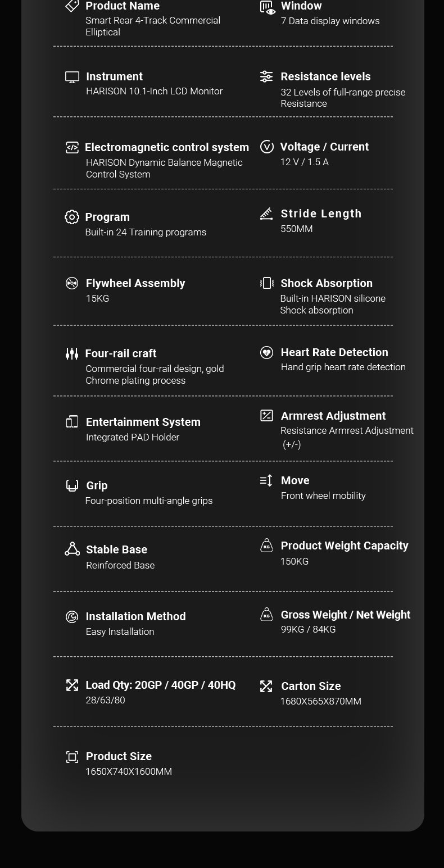Click the Carton Size expand-arrows icon
The height and width of the screenshot is (868, 444).
click(x=266, y=686)
